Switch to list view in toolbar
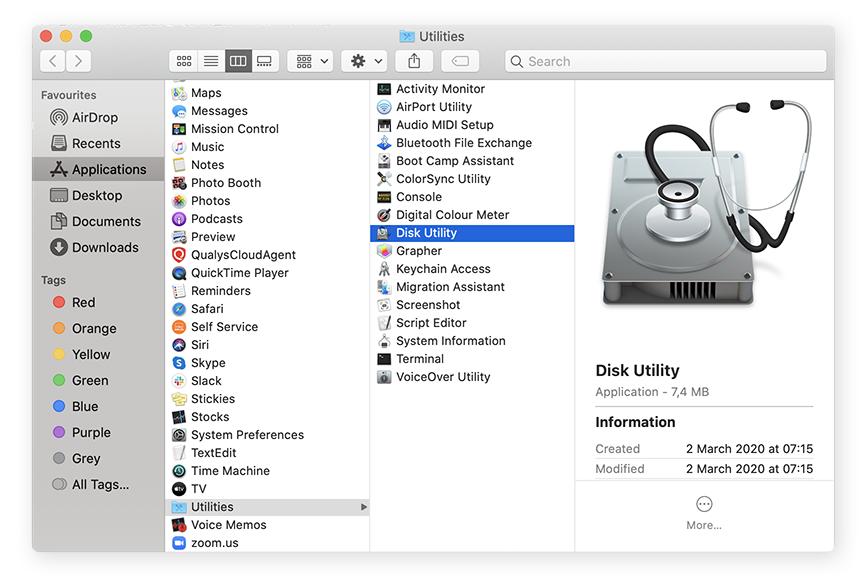The width and height of the screenshot is (864, 582). click(x=211, y=61)
